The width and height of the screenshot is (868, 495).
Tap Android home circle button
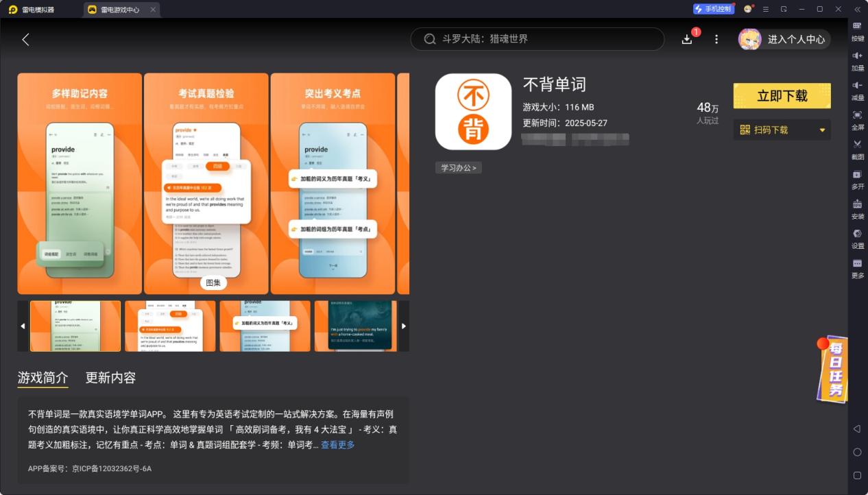(x=857, y=452)
